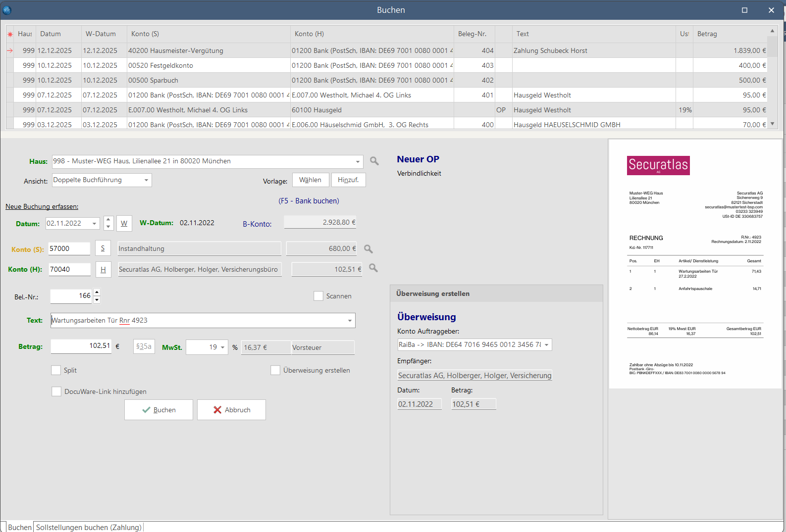This screenshot has height=532, width=786.
Task: Open the MwSt. percentage dropdown
Action: click(222, 347)
